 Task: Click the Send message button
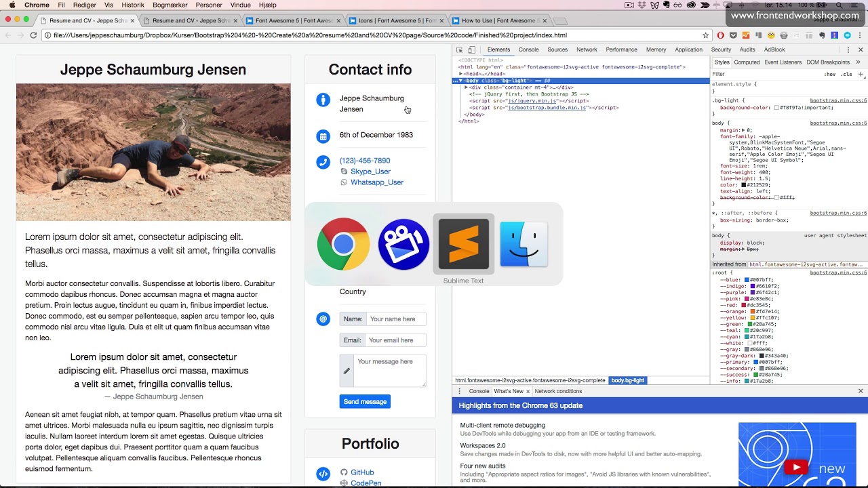point(365,402)
